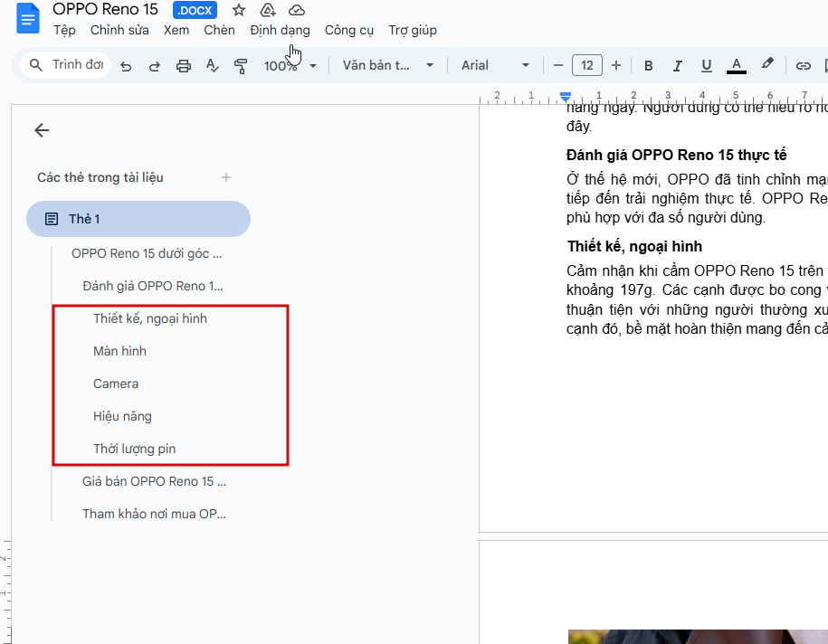Undo the last action
The height and width of the screenshot is (644, 828).
point(126,66)
